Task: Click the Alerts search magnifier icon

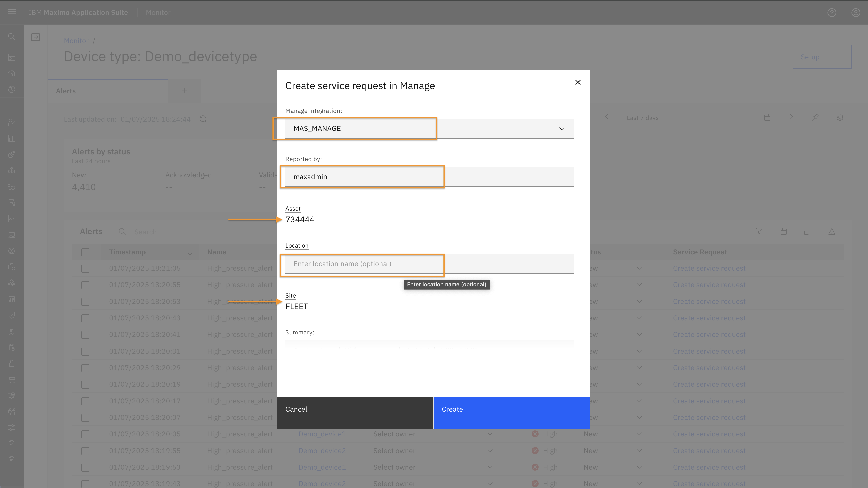Action: coord(122,231)
